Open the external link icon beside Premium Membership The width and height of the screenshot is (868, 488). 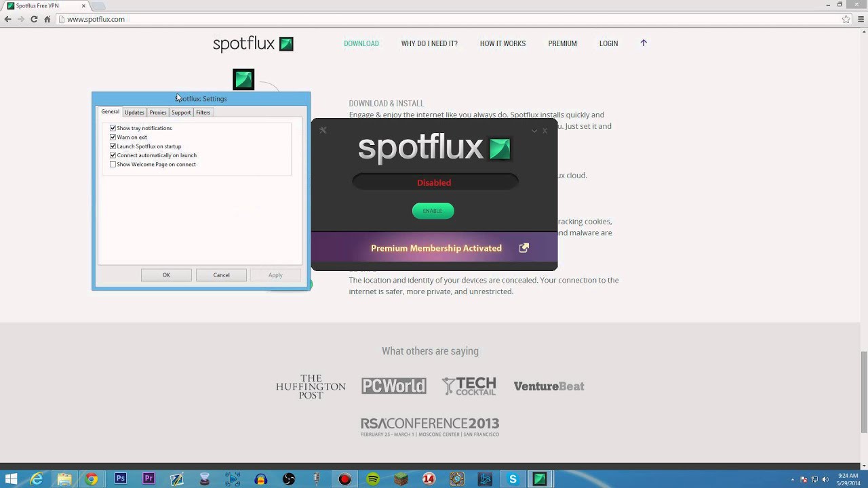pyautogui.click(x=524, y=248)
